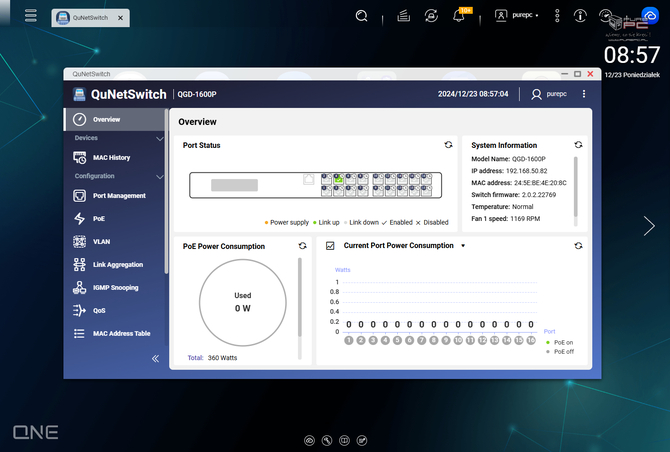Click the PoE on legend entry
This screenshot has height=452, width=670.
[x=559, y=343]
